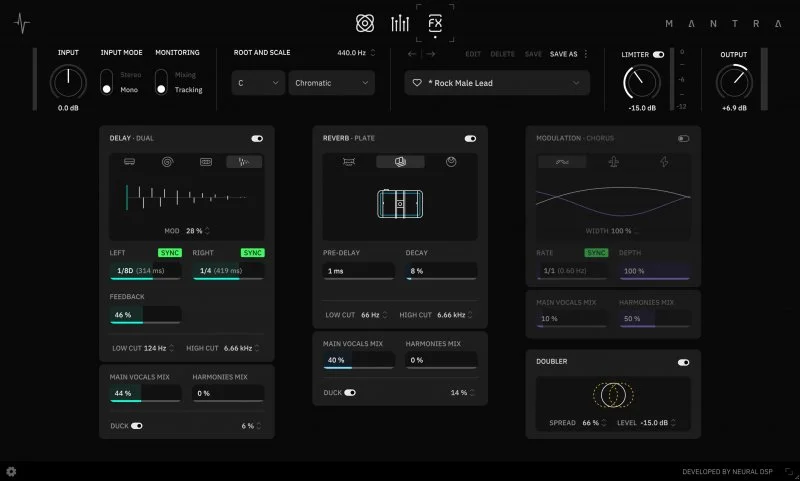Click the Save preset button
Screen dimensions: 800x481
coord(533,54)
